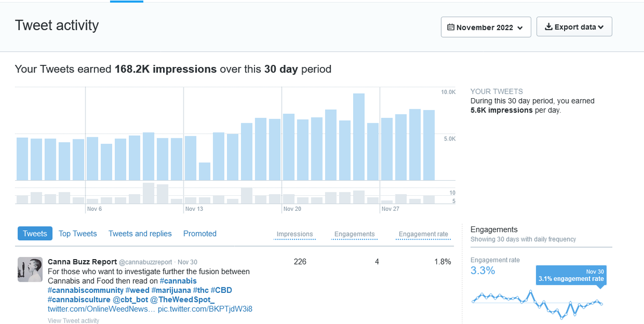The width and height of the screenshot is (644, 324).
Task: Switch to the Top Tweets tab
Action: (x=78, y=233)
